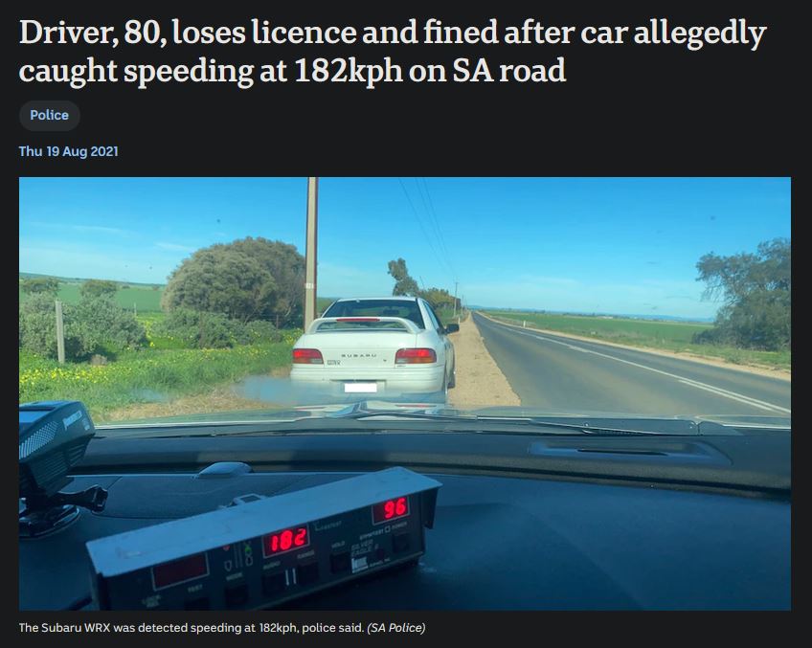812x648 pixels.
Task: Click the Subaru's left tail light
Action: 307,356
